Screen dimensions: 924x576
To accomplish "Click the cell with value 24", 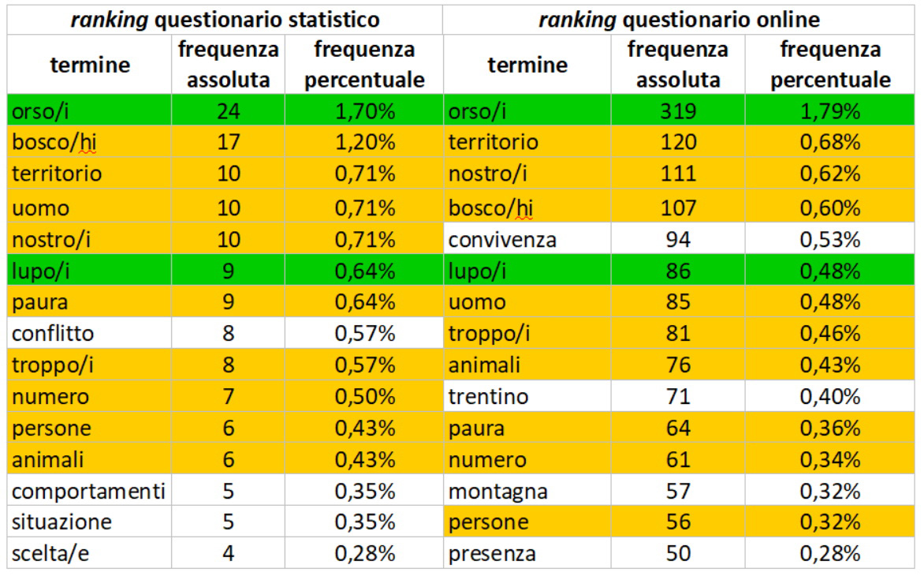I will [228, 110].
